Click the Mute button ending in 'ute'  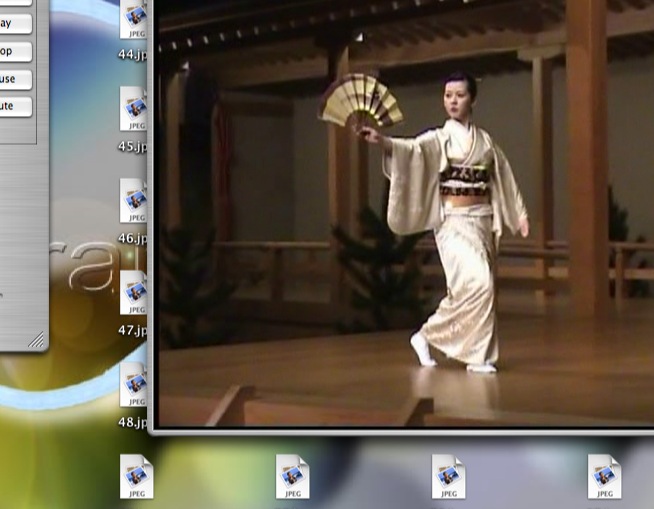(15, 106)
